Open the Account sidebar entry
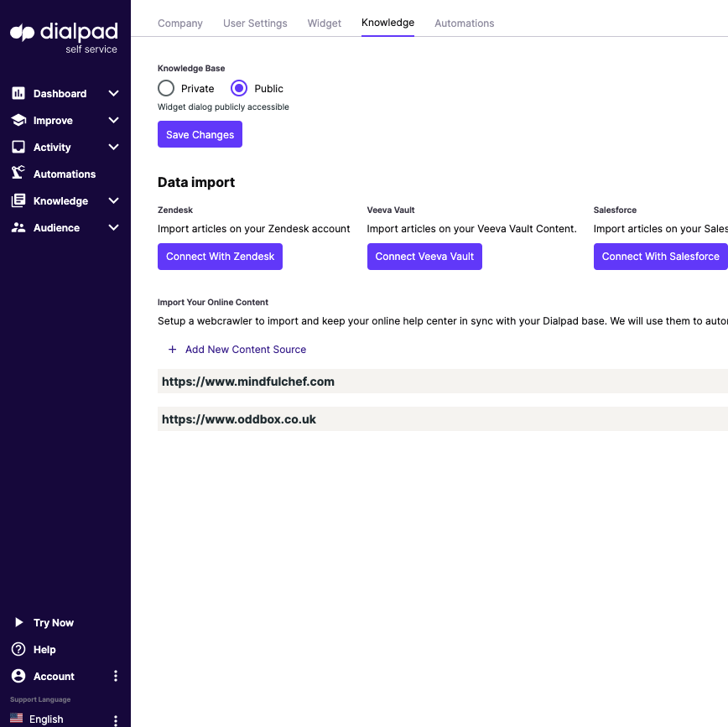 point(54,677)
